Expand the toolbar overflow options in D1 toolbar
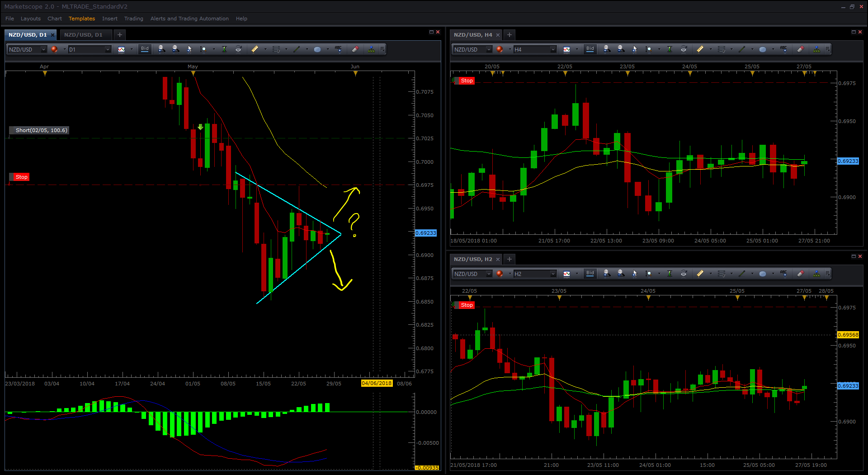This screenshot has height=475, width=868. 382,49
